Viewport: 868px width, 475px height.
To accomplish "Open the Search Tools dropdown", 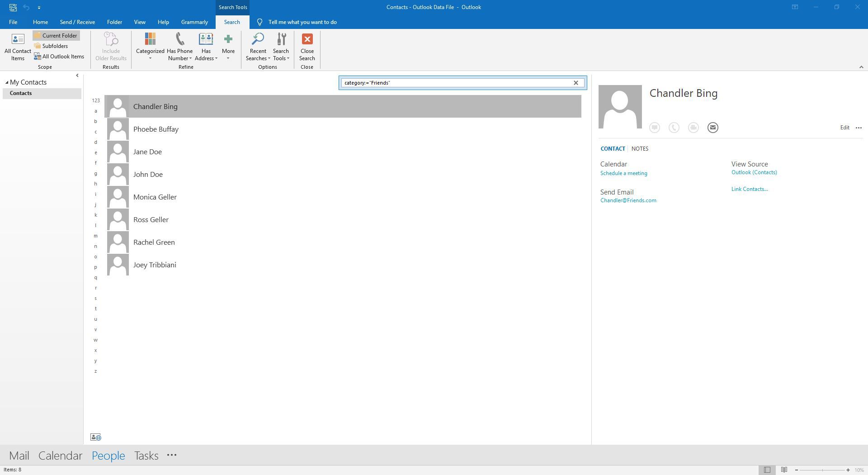I will pos(281,47).
